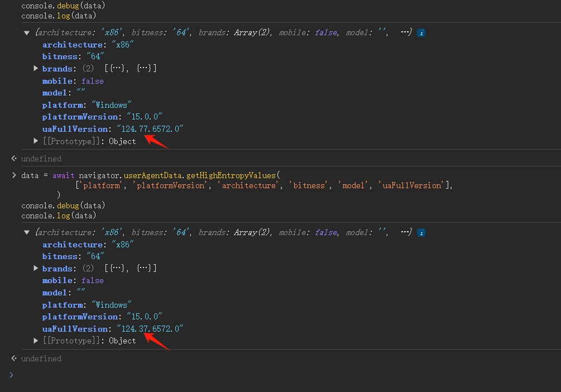The image size is (561, 392).
Task: Click the empty console prompt
Action: (286, 375)
